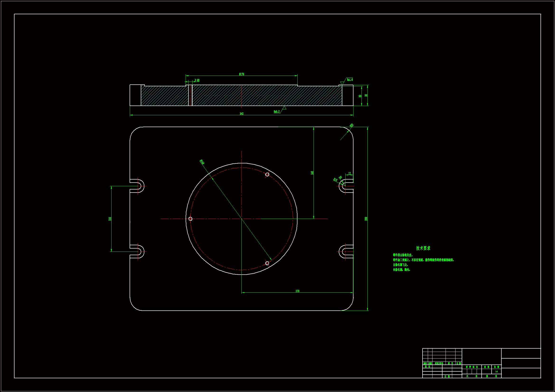Click the Ø170 dimension text
The image size is (555, 392).
tap(241, 74)
